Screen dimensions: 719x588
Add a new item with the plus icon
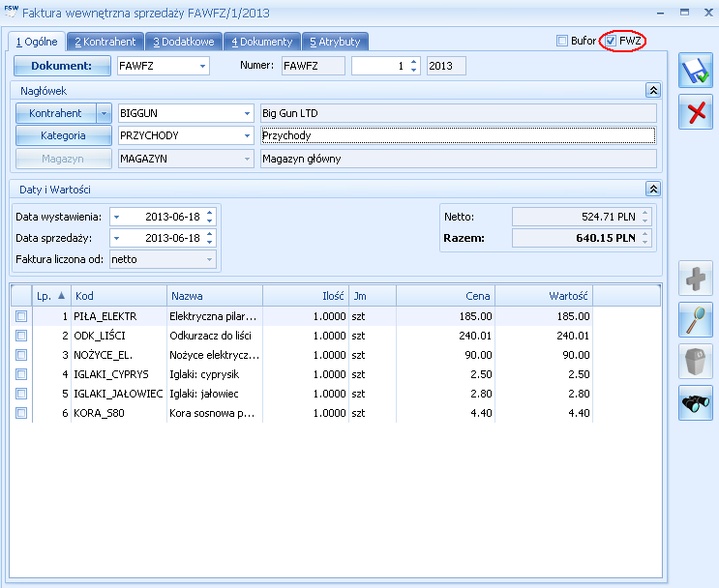[696, 279]
